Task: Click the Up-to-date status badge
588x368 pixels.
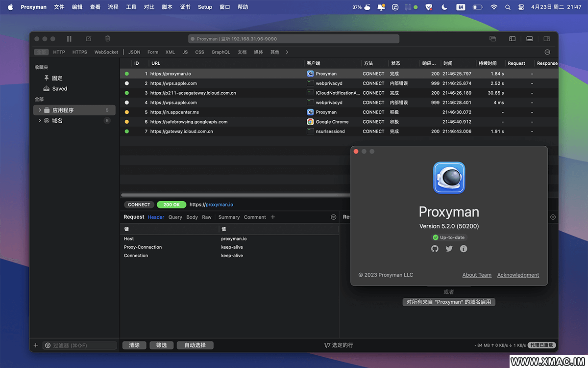Action: click(449, 237)
